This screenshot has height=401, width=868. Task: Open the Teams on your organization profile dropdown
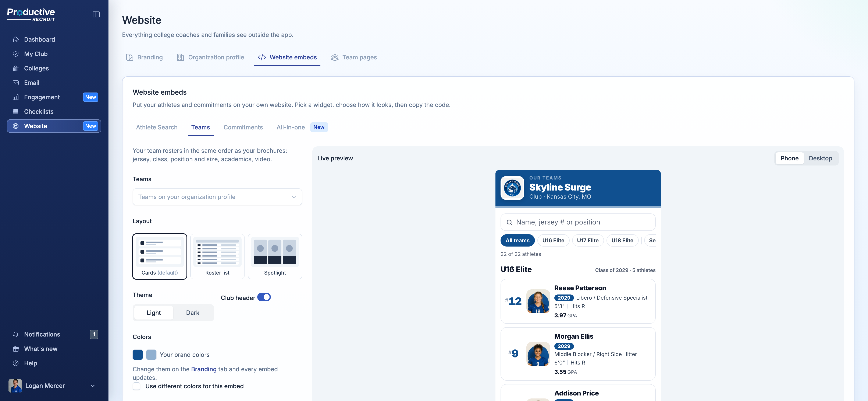pyautogui.click(x=217, y=197)
